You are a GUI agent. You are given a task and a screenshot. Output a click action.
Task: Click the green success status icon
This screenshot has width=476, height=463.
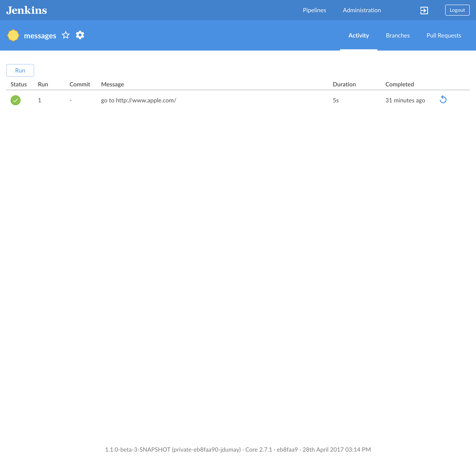coord(16,100)
